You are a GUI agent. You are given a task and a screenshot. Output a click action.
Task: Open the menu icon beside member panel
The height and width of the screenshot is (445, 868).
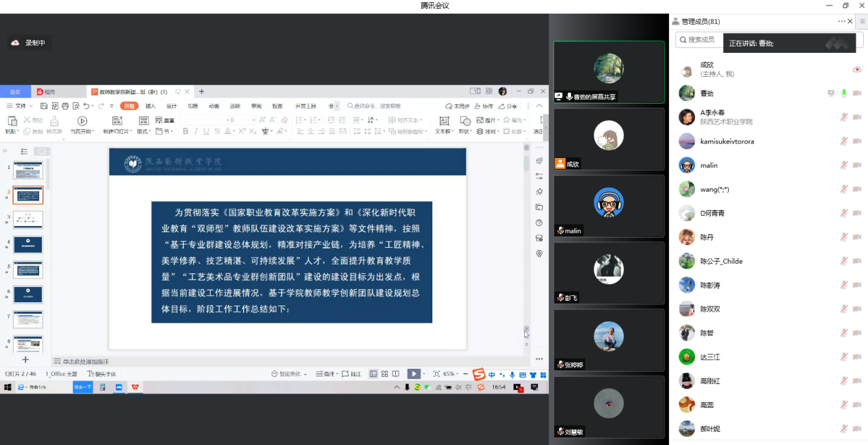click(x=863, y=21)
